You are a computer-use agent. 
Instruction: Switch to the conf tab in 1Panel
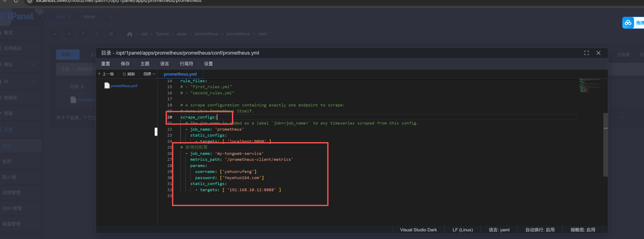point(60,17)
